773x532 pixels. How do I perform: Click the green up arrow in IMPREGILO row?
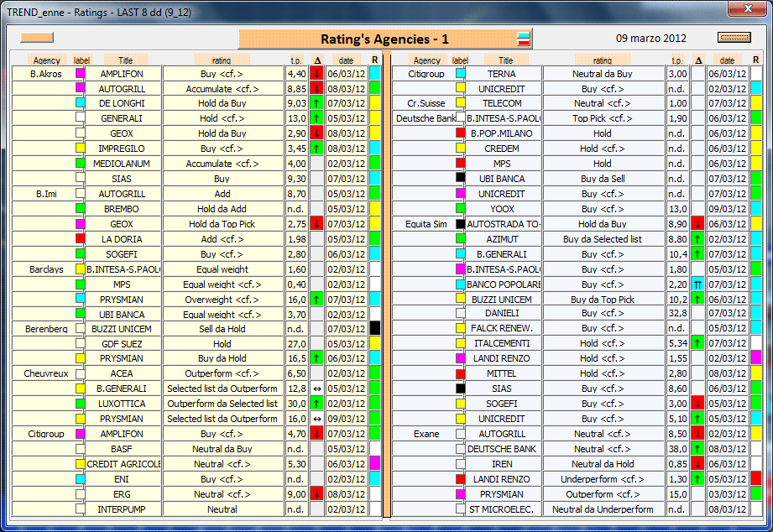317,149
